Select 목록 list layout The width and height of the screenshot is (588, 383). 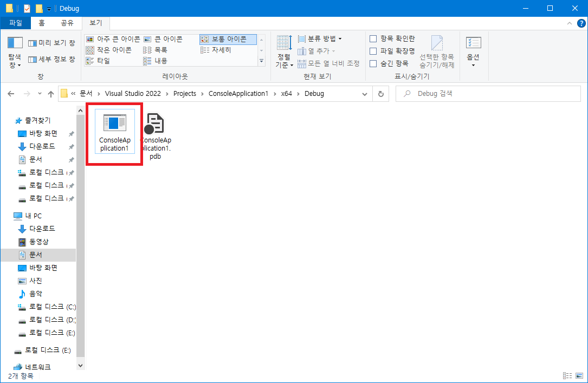pos(155,50)
